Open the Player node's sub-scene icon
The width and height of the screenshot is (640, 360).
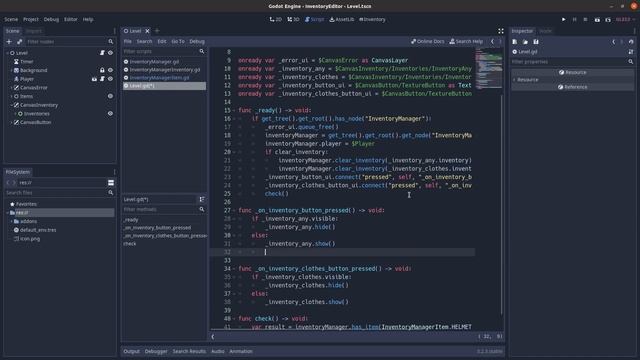point(94,79)
